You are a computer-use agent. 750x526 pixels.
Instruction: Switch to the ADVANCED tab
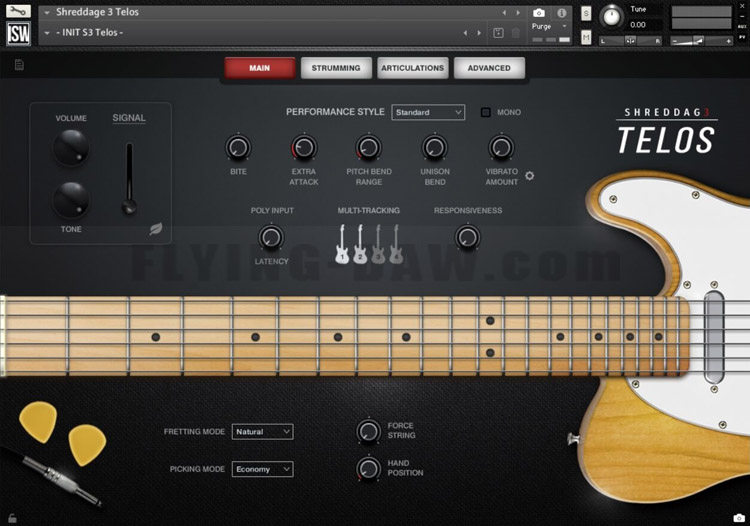click(489, 68)
